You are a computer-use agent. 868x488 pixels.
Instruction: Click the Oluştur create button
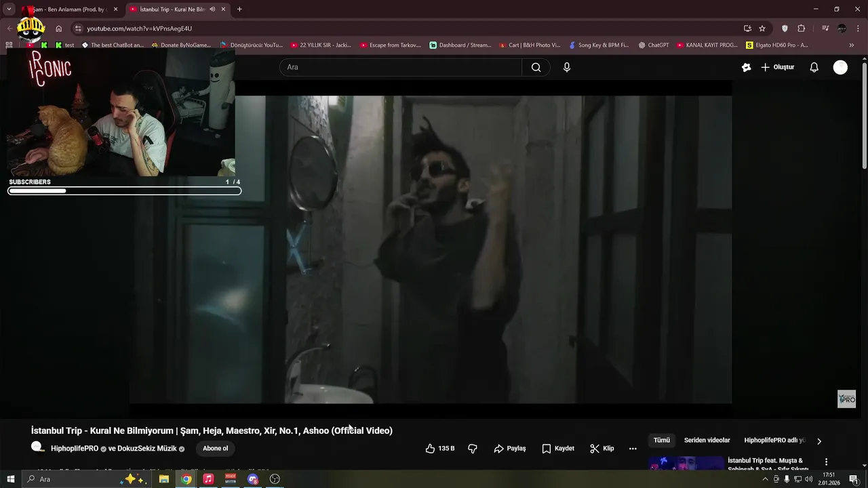(777, 67)
